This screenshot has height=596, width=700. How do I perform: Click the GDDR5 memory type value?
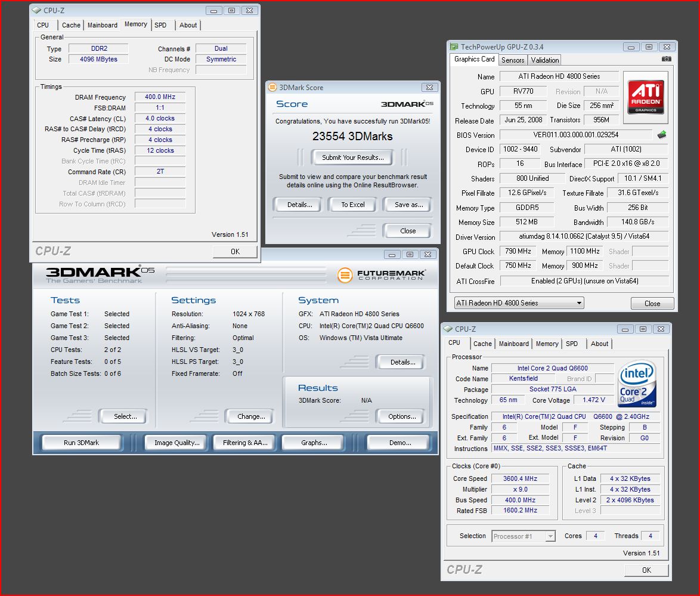click(x=526, y=208)
